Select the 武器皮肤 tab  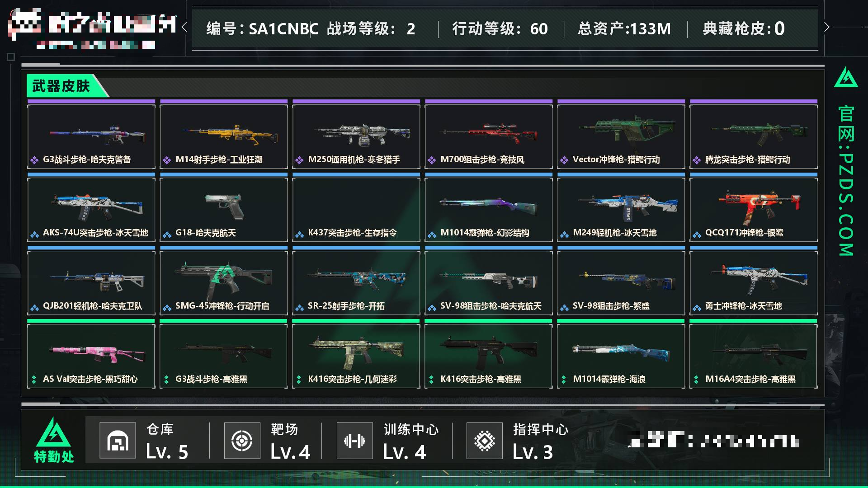(61, 86)
